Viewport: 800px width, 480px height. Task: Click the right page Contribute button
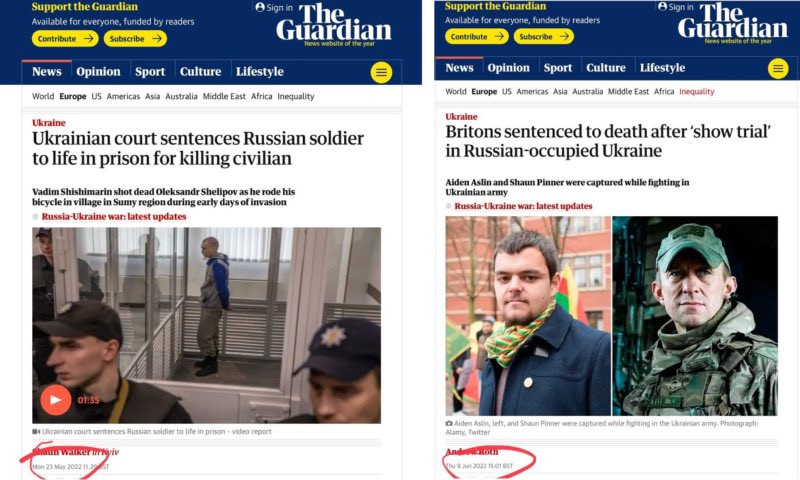[477, 36]
